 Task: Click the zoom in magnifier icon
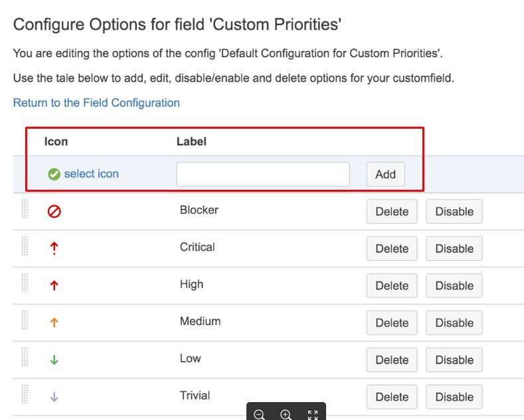coord(286,415)
